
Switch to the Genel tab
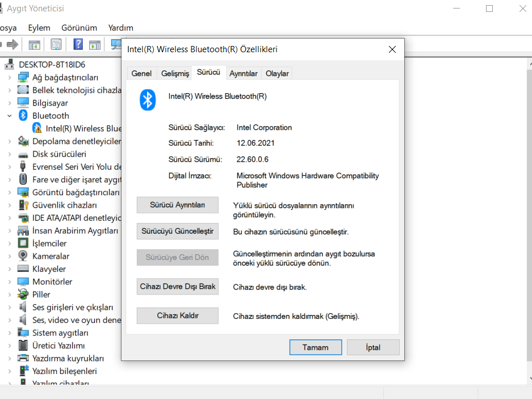click(141, 73)
